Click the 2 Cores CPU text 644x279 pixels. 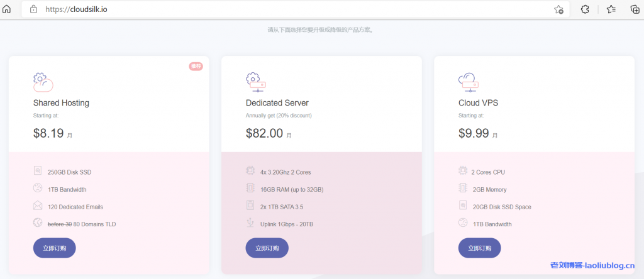pos(489,172)
